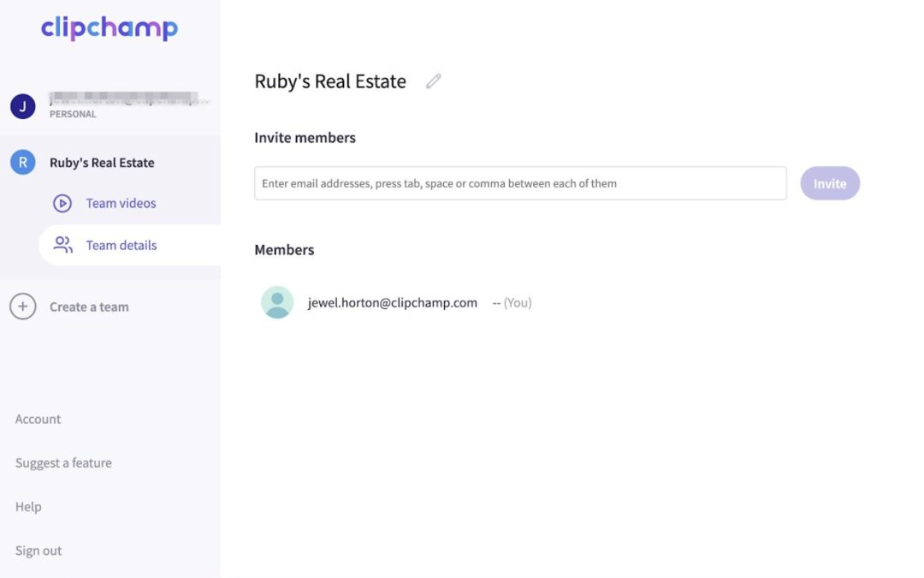Click the (You) label
The height and width of the screenshot is (578, 924).
pos(518,302)
